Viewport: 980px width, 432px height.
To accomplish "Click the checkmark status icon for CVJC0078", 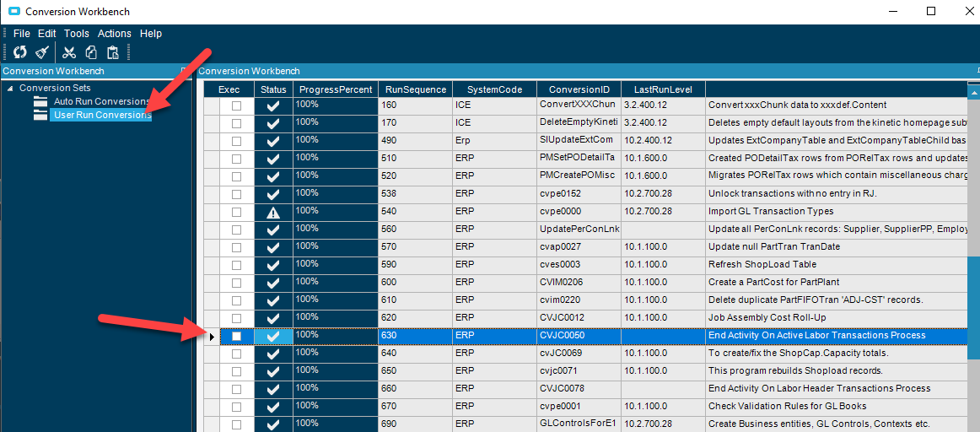I will tap(273, 390).
